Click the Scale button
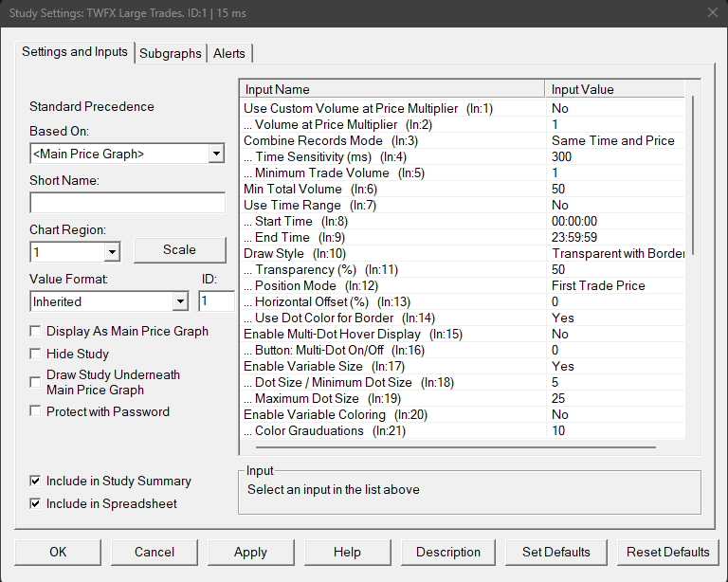 (x=179, y=250)
